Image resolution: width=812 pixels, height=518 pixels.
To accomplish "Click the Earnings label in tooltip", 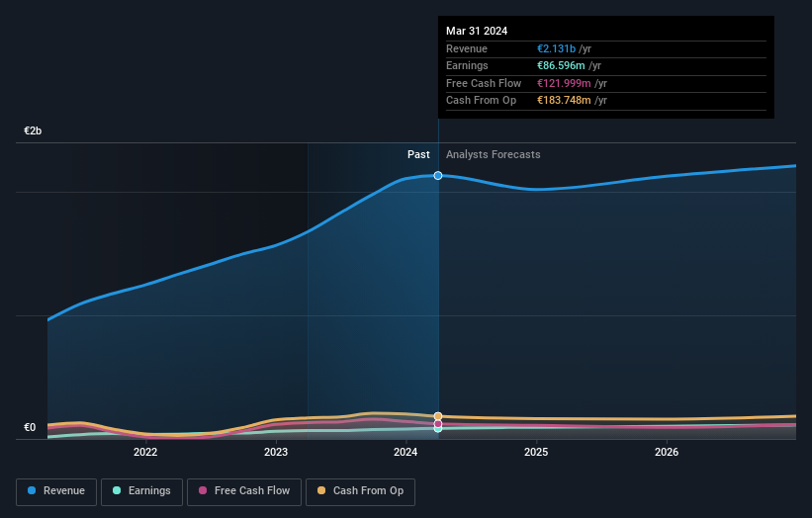I will pyautogui.click(x=467, y=65).
